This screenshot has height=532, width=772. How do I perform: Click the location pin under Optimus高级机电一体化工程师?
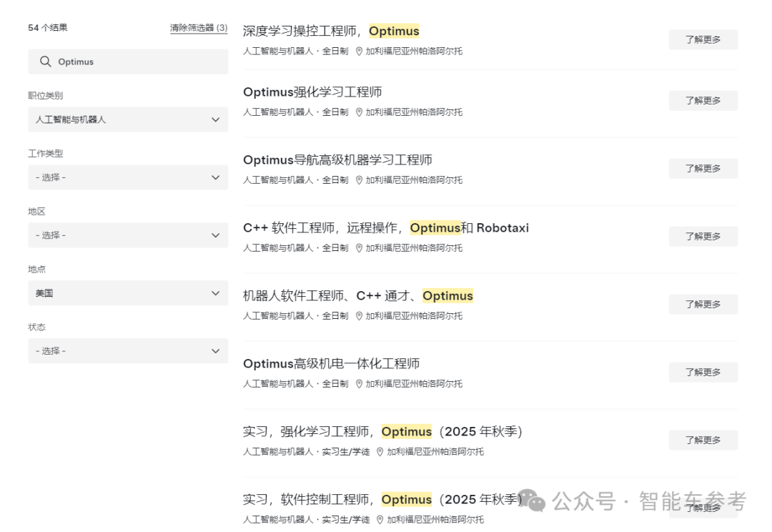(360, 384)
